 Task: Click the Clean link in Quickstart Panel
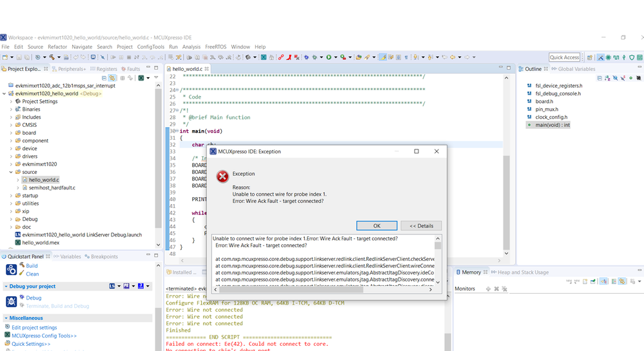coord(32,274)
